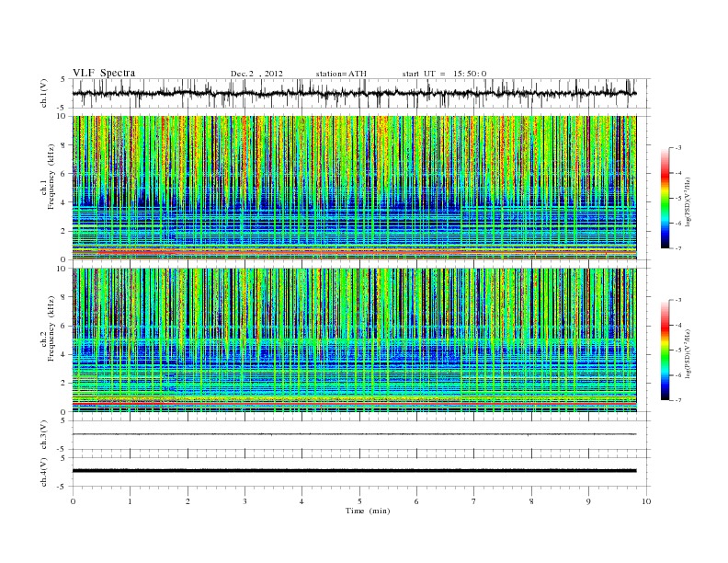The width and height of the screenshot is (728, 563).
Task: Click the ch.2 spectrogram color scale bar
Action: coord(665,350)
